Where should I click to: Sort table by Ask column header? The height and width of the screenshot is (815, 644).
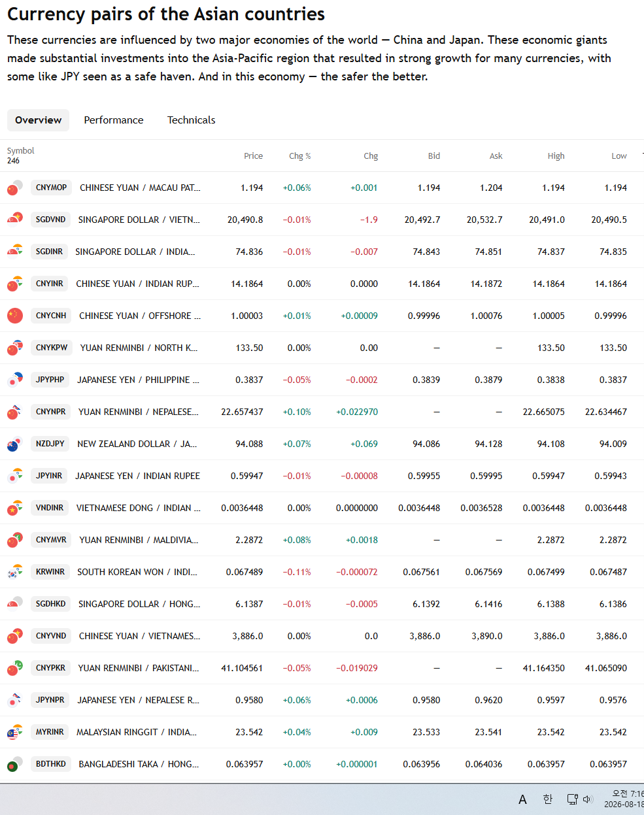click(496, 156)
